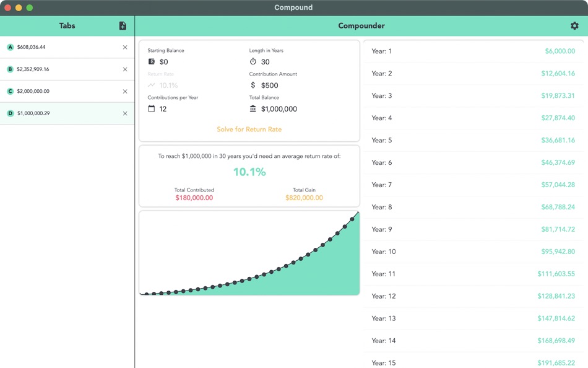Viewport: 588px width, 368px height.
Task: Close tab D $1,000,000.29
Action: [125, 113]
